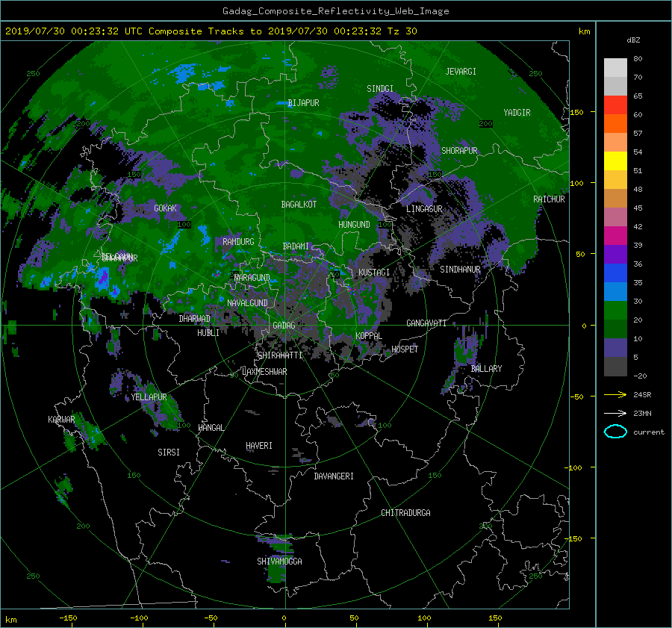Click the RAMDURG city label
Viewport: 672px width, 628px height.
(238, 242)
